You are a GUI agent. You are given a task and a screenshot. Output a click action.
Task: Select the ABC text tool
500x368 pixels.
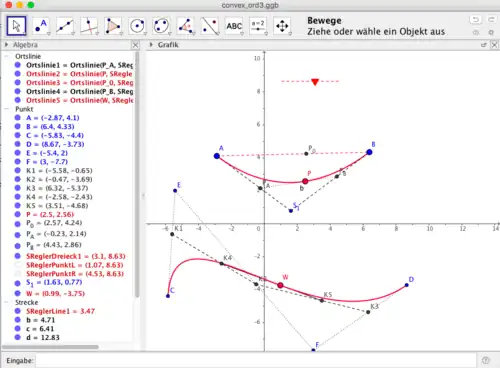point(234,26)
